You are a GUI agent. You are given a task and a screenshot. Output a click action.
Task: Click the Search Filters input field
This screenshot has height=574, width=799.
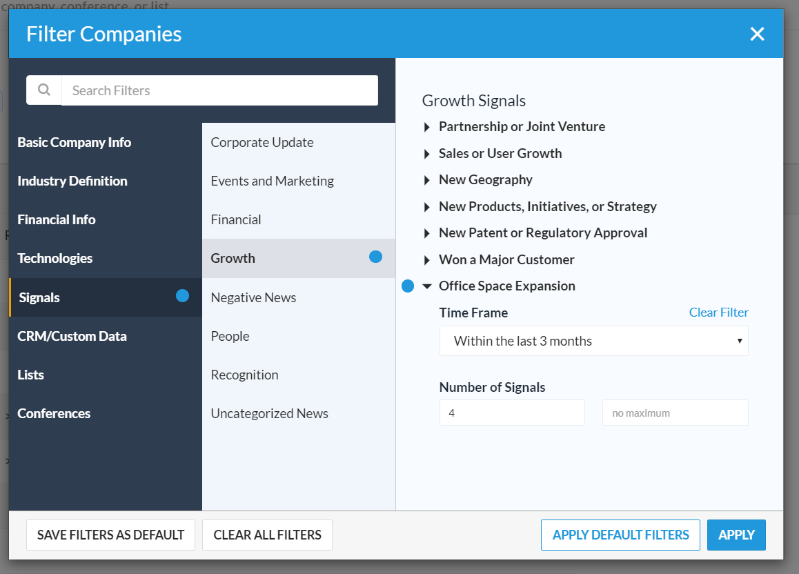pos(219,90)
